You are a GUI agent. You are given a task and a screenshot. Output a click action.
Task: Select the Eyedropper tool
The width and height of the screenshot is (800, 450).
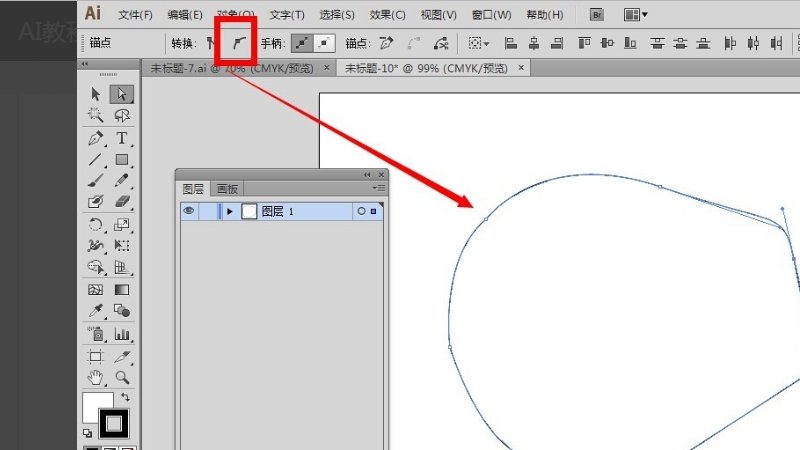(95, 311)
